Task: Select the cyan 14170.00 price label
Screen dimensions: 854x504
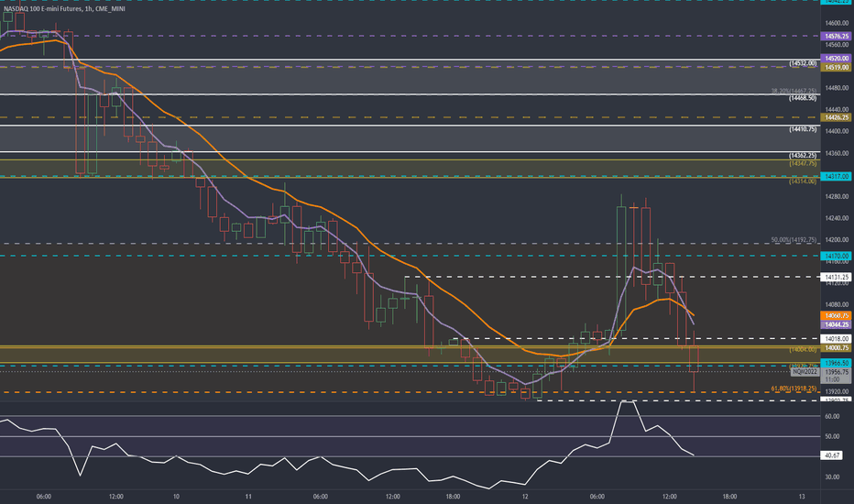Action: click(x=836, y=256)
